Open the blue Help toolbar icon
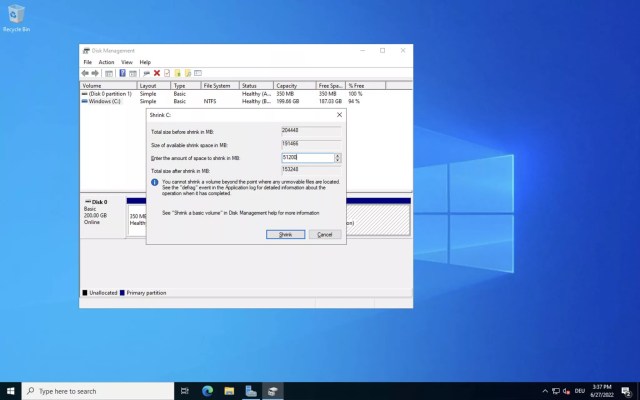Screen dimensions: 640x400 click(x=122, y=73)
